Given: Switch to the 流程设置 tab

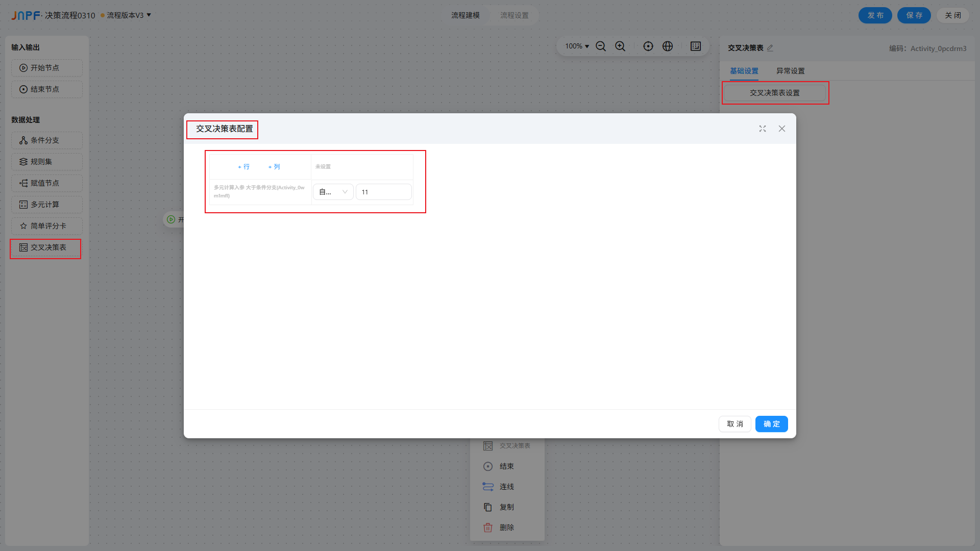Looking at the screenshot, I should coord(514,15).
